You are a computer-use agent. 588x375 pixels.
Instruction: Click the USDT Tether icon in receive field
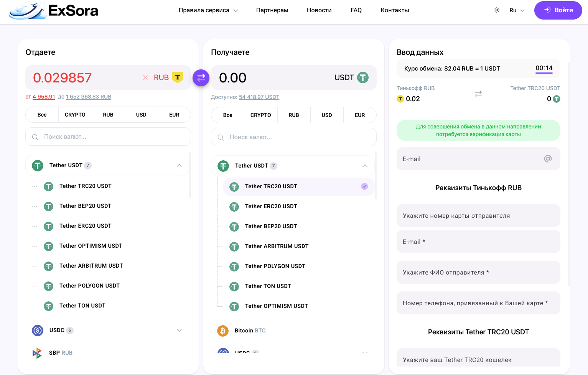coord(363,77)
